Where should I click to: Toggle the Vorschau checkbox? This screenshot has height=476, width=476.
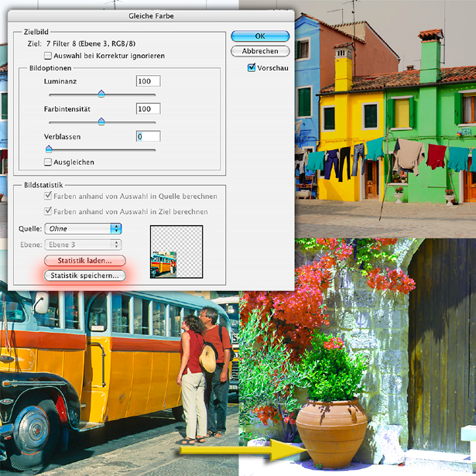(x=252, y=68)
